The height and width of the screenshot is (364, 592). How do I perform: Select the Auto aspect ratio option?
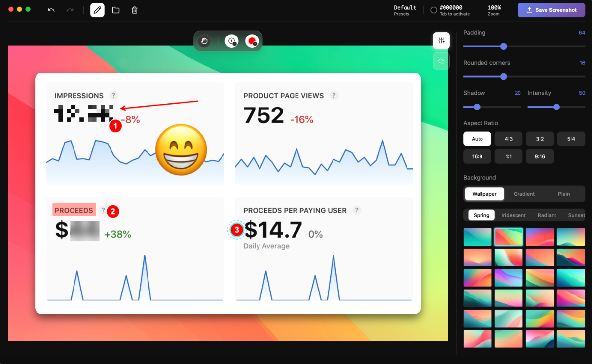pos(477,139)
